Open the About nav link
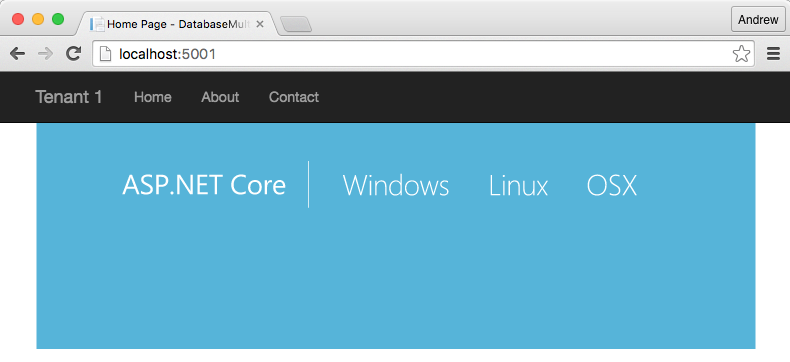The image size is (790, 362). pos(220,97)
